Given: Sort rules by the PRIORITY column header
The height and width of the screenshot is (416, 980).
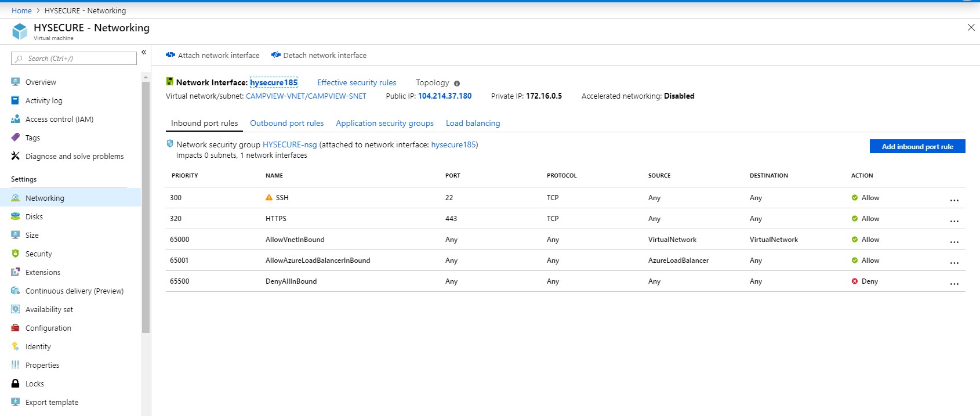Looking at the screenshot, I should pos(185,175).
